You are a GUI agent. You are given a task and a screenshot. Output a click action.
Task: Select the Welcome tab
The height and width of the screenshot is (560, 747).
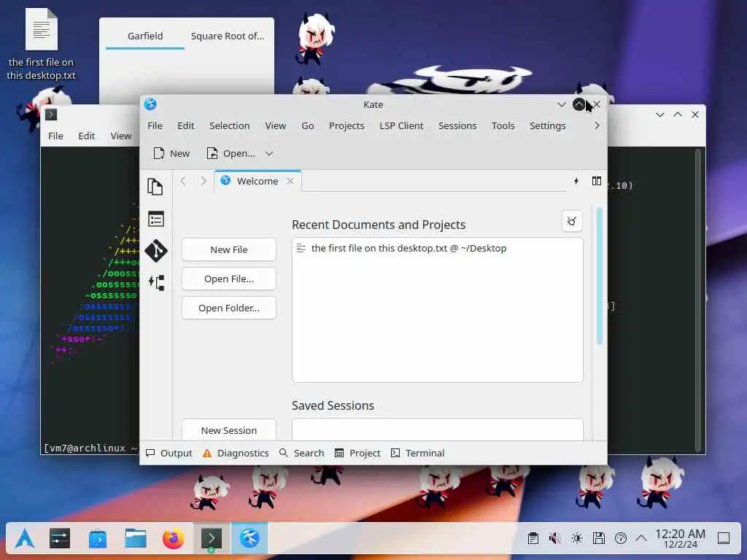point(258,181)
